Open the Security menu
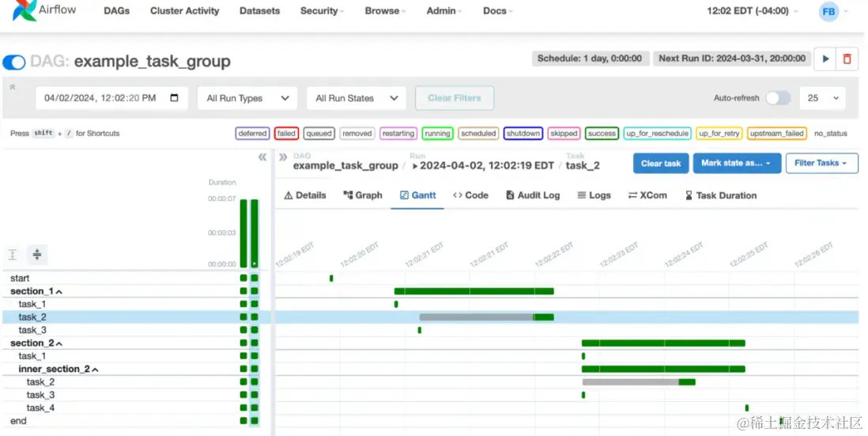The height and width of the screenshot is (436, 868). (x=322, y=11)
